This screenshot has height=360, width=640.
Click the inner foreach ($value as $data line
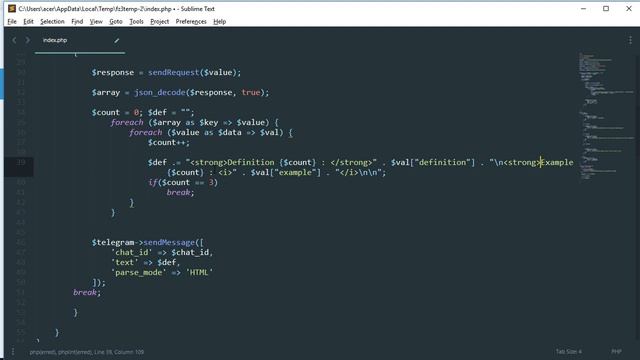(211, 133)
